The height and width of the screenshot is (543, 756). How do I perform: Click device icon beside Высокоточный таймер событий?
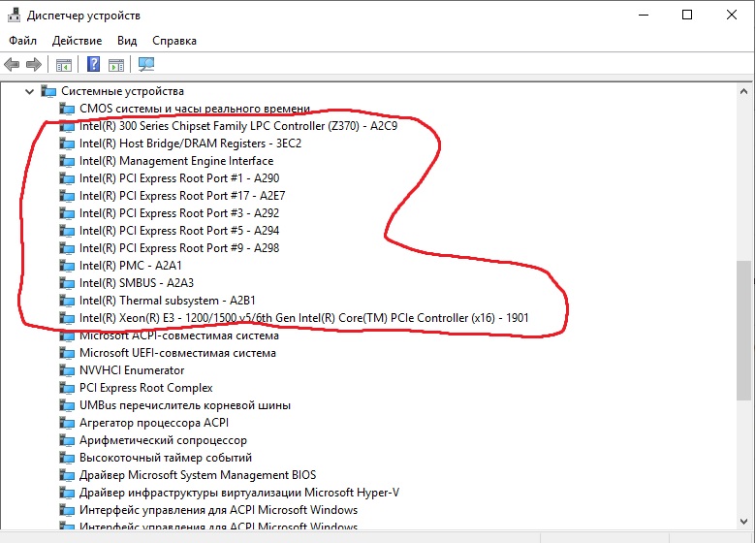click(67, 458)
